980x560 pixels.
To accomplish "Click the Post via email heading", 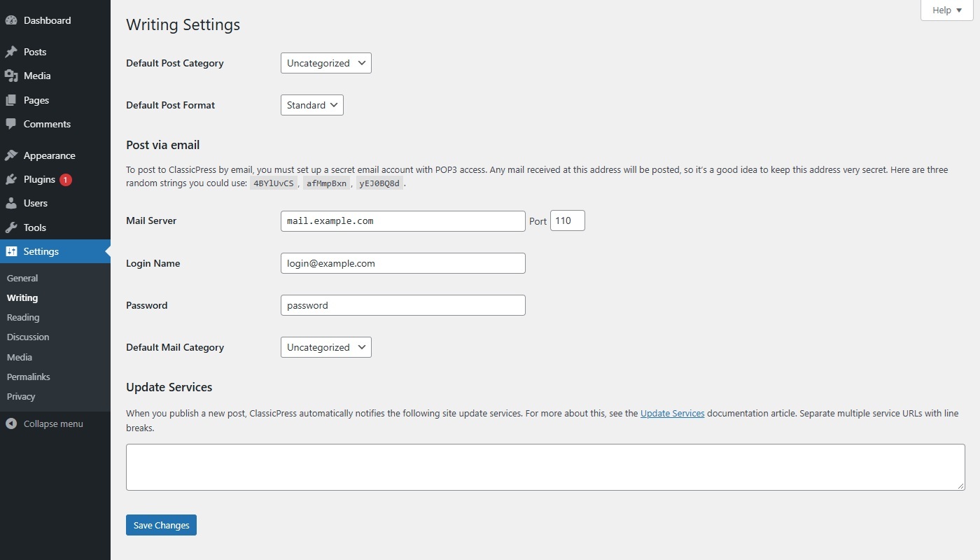I will 163,145.
